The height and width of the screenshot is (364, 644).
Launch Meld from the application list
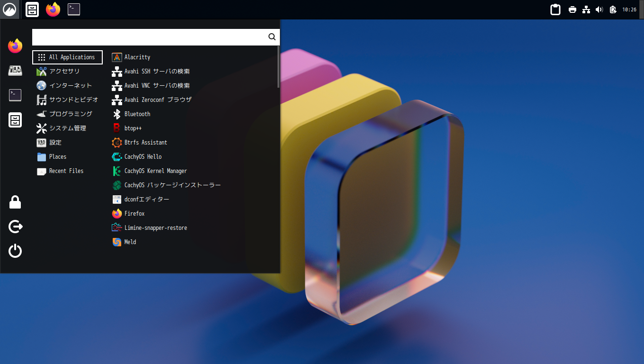(192, 242)
